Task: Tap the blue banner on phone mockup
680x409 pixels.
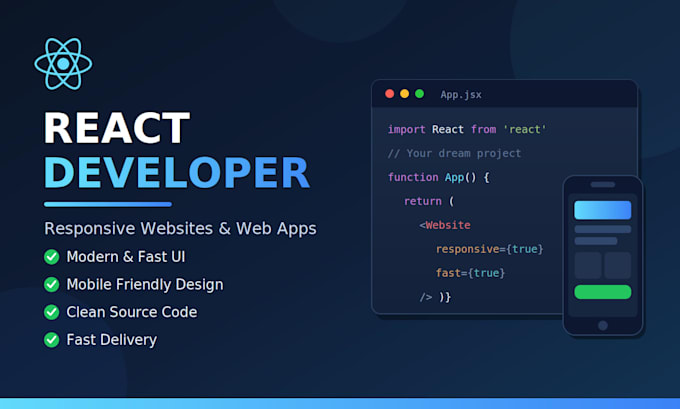Action: [x=603, y=210]
